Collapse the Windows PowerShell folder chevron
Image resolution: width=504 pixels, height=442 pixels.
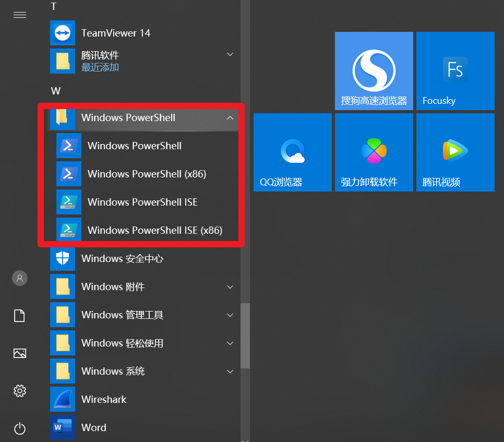(230, 118)
